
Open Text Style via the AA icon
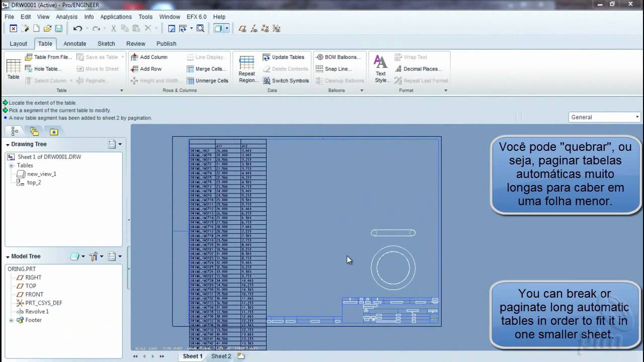coord(380,62)
